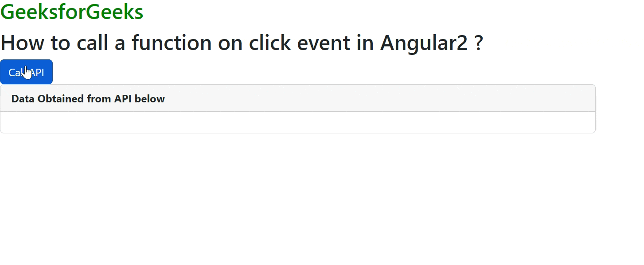The width and height of the screenshot is (644, 265).
Task: Click the Call API button
Action: click(x=26, y=72)
